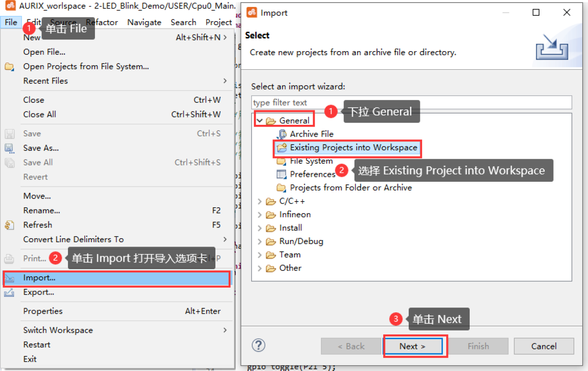Image resolution: width=588 pixels, height=371 pixels.
Task: Click the disabled Finish button
Action: tap(478, 346)
